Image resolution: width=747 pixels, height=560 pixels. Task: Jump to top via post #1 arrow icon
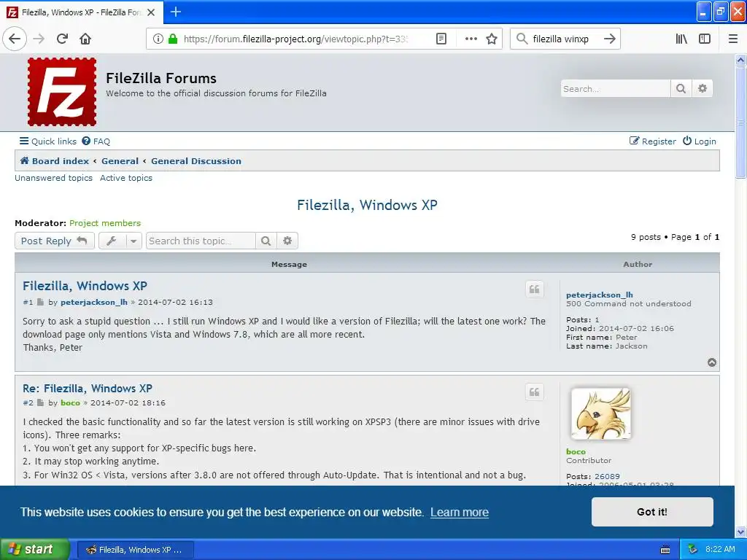[712, 362]
